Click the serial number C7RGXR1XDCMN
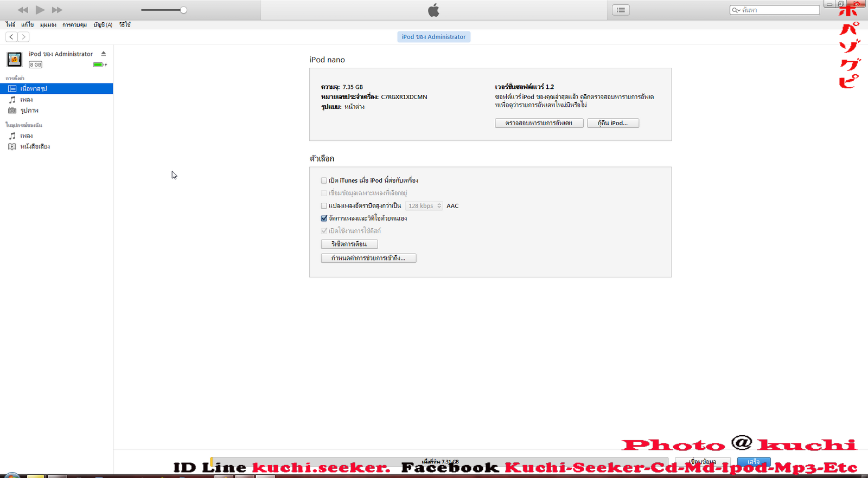This screenshot has height=478, width=868. coord(404,97)
